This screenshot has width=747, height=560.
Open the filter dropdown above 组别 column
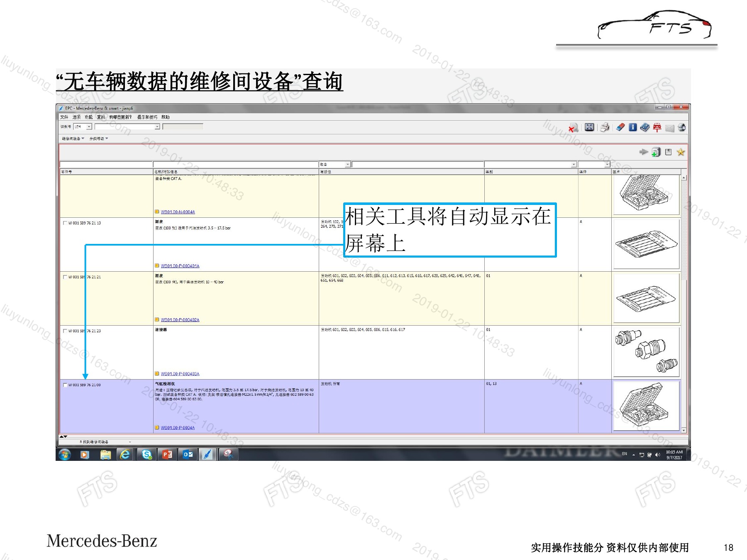pos(574,165)
